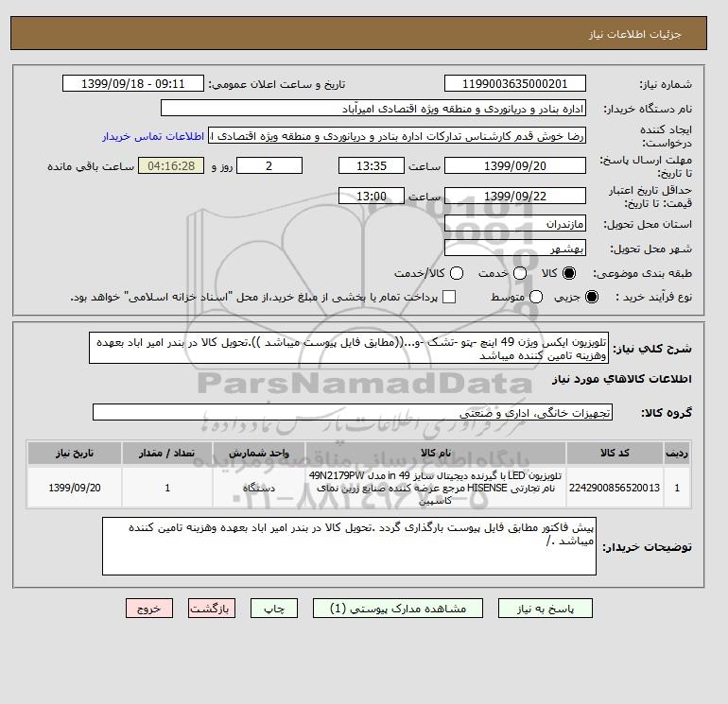Click the 'بازگشت' back button
The width and height of the screenshot is (728, 704).
[x=212, y=608]
